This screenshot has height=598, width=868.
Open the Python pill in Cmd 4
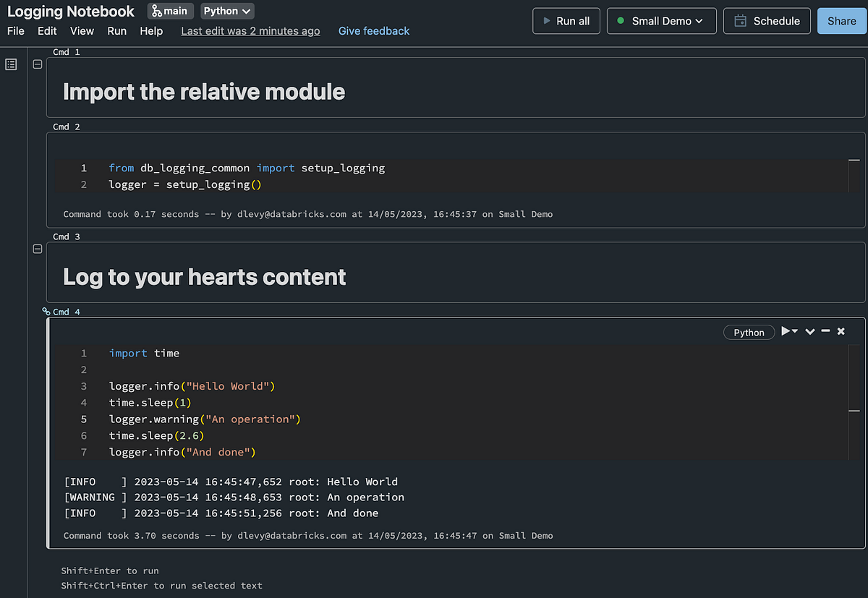pos(749,332)
